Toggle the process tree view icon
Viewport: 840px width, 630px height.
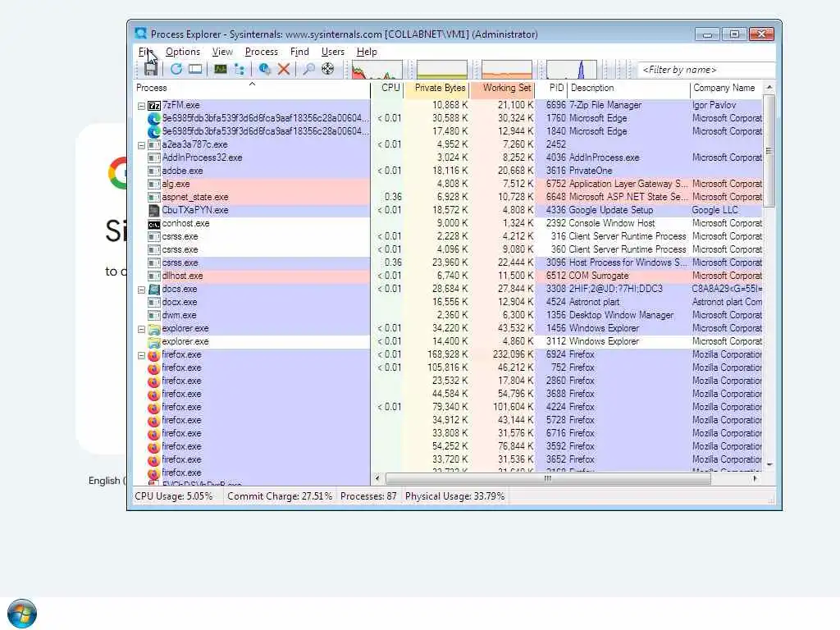click(x=240, y=69)
